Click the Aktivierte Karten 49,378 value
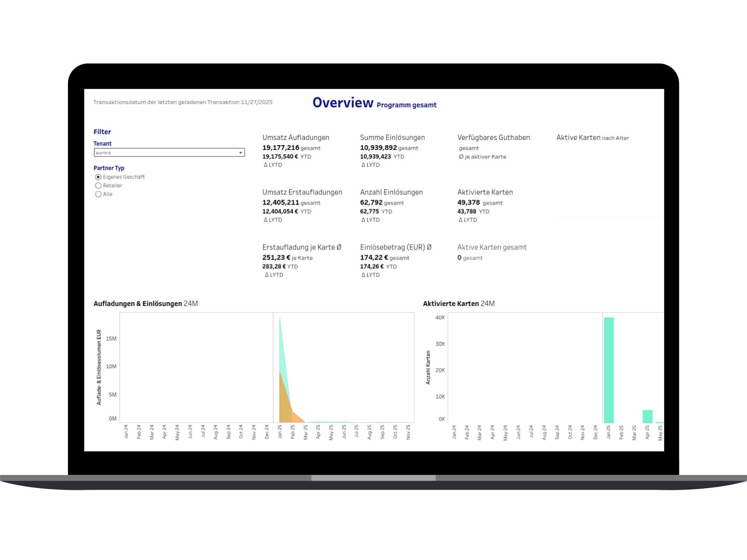This screenshot has height=560, width=747. coord(468,202)
